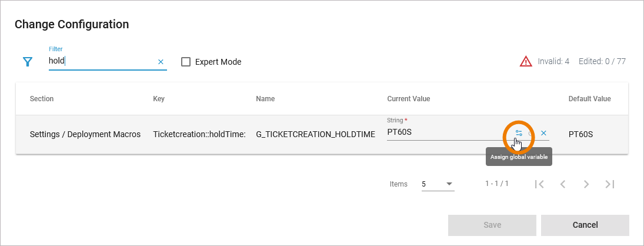Screen dimensions: 644x246
Task: Jump to the last page of results
Action: [610, 184]
